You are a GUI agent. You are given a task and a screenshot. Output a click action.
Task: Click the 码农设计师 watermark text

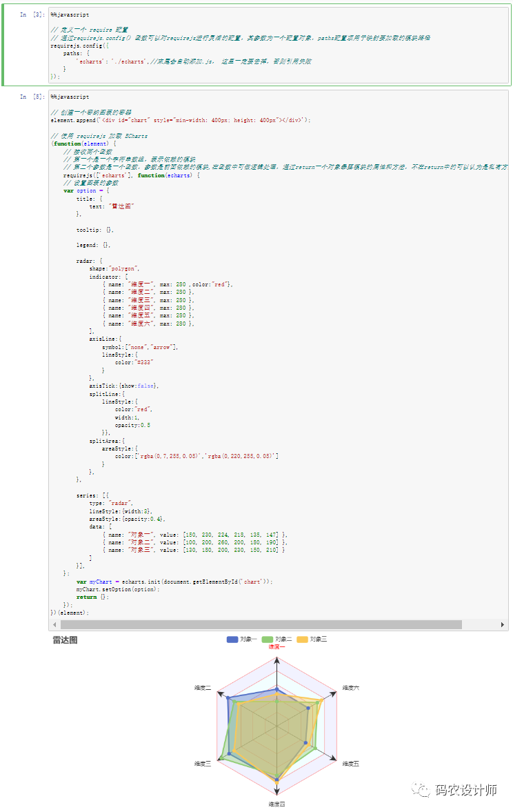465,790
